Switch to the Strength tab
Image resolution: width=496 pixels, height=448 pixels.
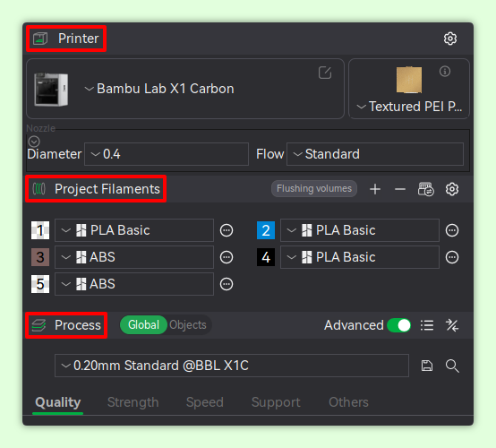(x=133, y=402)
